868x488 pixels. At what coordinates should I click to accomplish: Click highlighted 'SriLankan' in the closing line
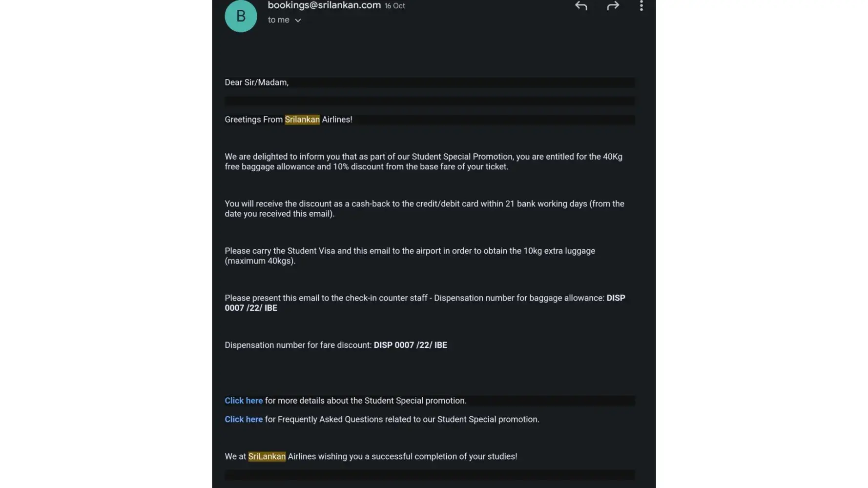[x=267, y=456]
